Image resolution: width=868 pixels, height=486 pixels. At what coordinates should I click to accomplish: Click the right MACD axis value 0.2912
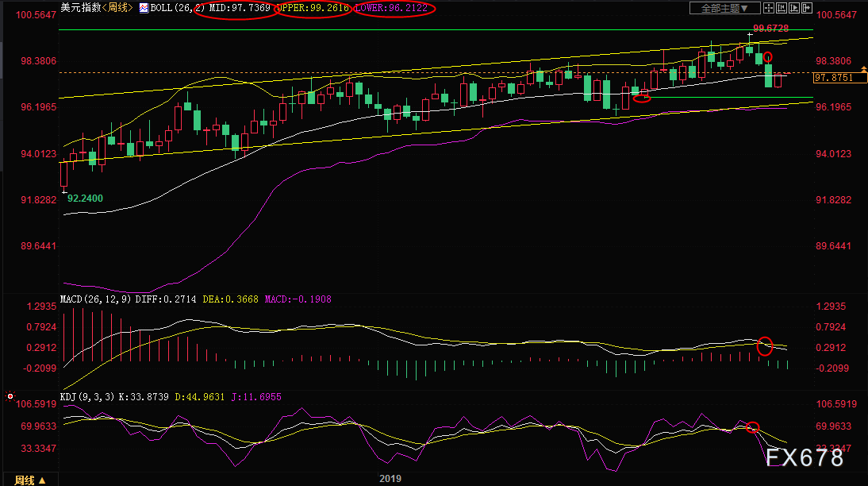click(x=831, y=348)
